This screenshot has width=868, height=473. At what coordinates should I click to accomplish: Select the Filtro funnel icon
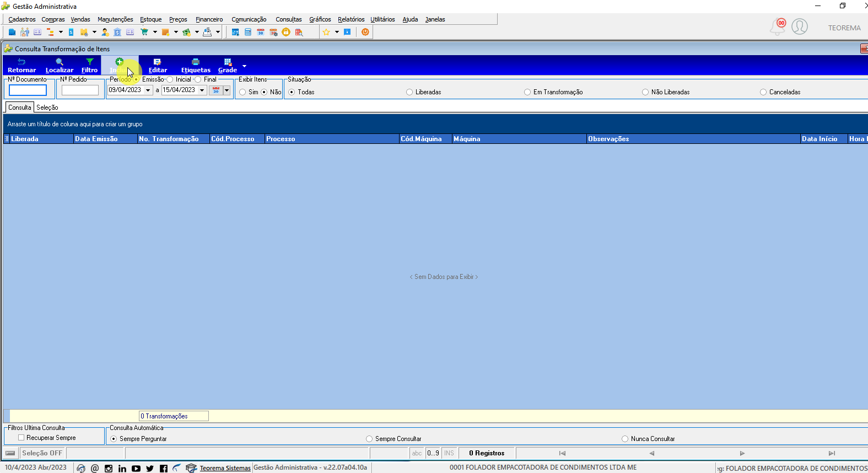point(90,65)
